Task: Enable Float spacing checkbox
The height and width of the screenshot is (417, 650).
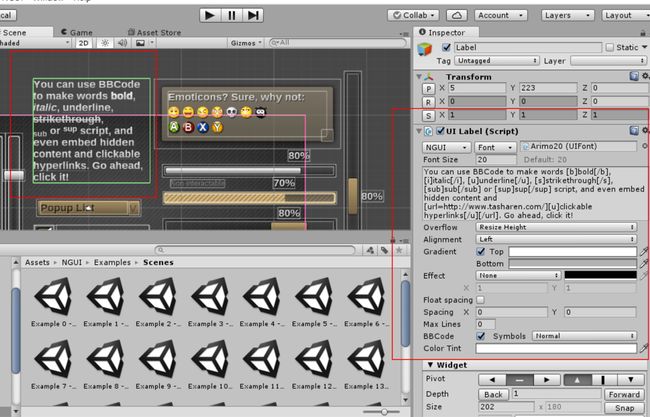Action: pyautogui.click(x=481, y=300)
